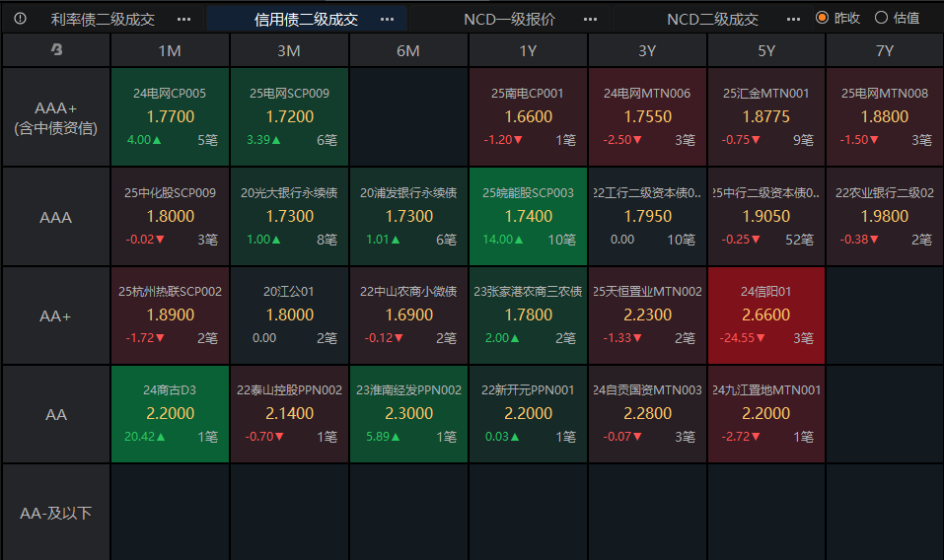Click the 52笔 trade count
Viewport: 944px width, 560px height.
coord(800,240)
